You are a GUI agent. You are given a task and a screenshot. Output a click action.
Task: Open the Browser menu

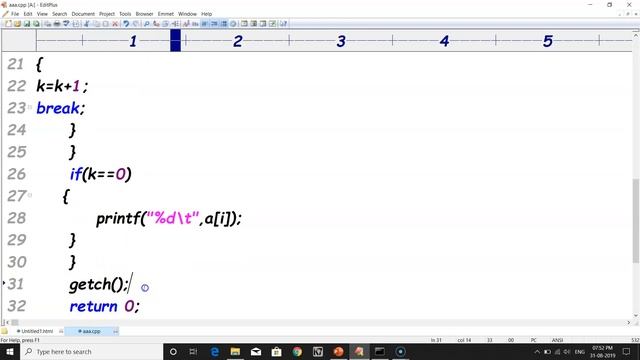pyautogui.click(x=144, y=14)
